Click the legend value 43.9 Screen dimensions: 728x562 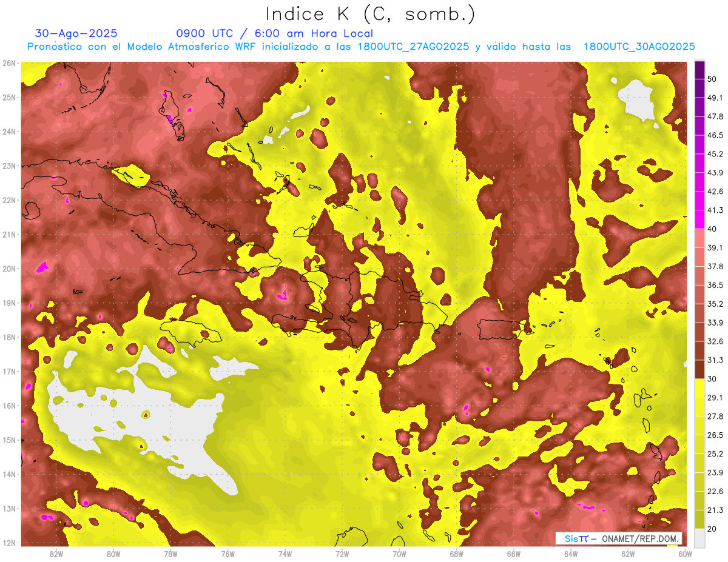pyautogui.click(x=715, y=173)
